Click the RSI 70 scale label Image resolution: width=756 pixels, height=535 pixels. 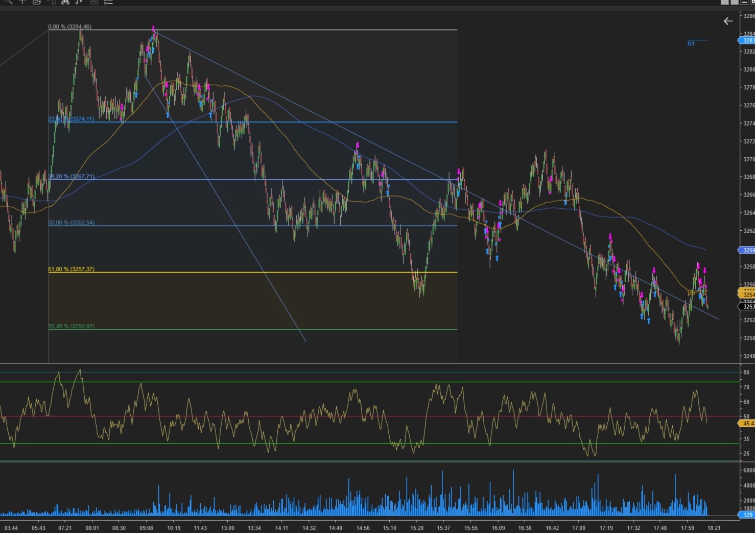point(746,387)
